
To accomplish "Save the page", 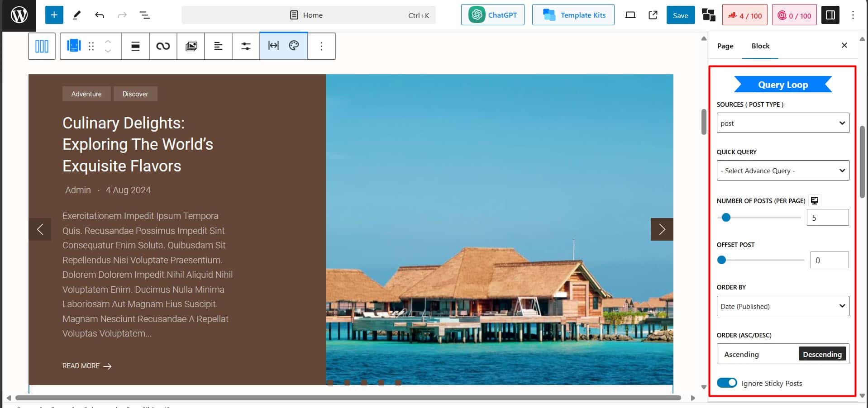I will (680, 15).
